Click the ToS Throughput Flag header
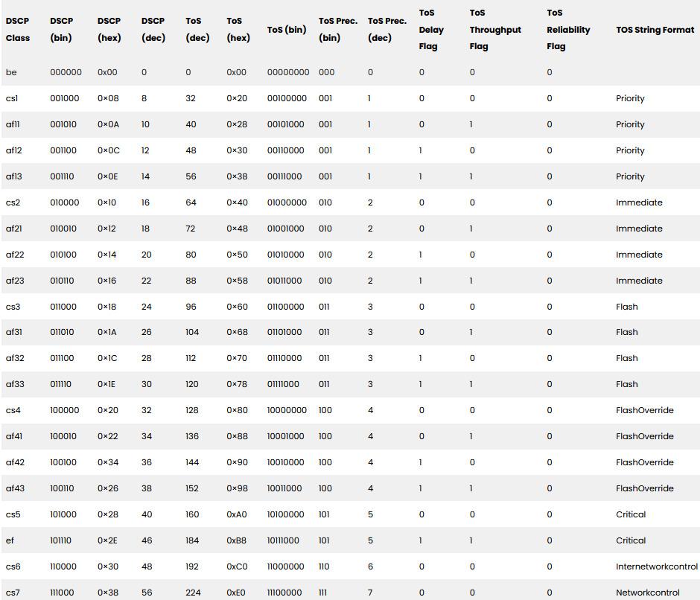700x600 pixels. tap(494, 30)
